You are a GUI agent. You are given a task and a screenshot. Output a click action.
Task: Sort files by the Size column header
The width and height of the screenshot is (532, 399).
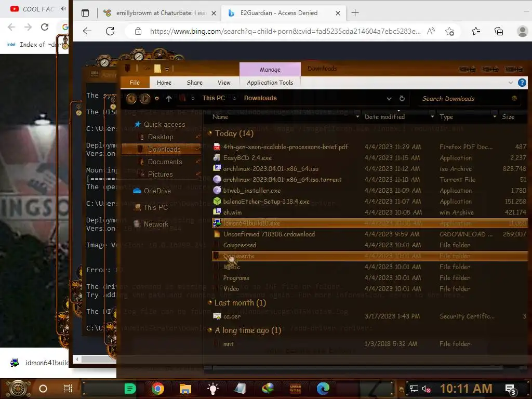508,117
